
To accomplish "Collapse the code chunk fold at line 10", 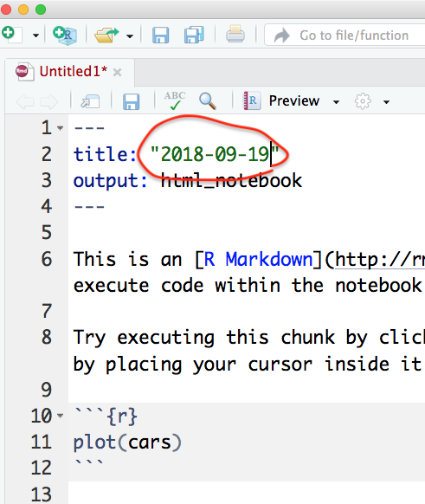I will point(60,416).
